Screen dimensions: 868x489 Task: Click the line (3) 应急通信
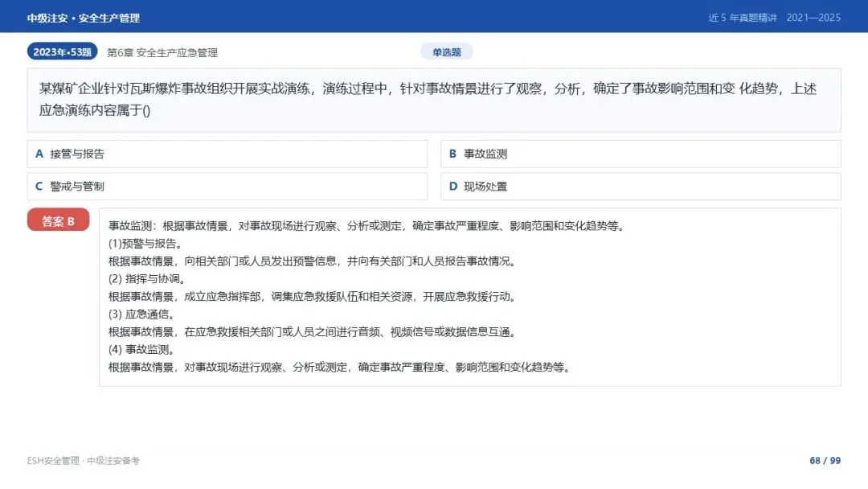point(143,314)
